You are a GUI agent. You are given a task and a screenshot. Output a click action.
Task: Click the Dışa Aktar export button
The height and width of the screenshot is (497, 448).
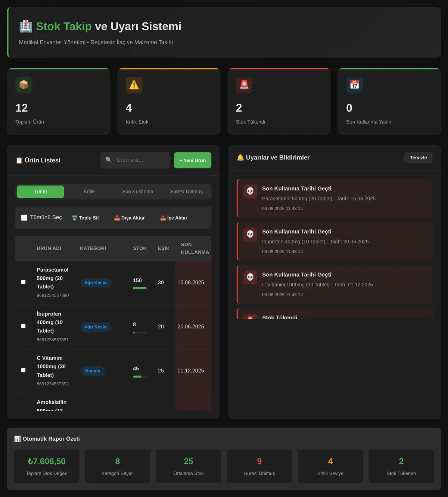click(129, 218)
